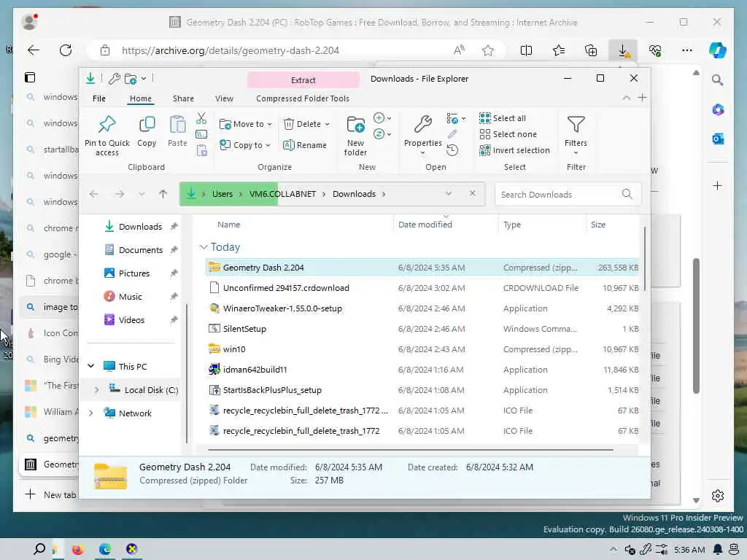Click the Users breadcrumb segment
Screen dimensions: 747x560
click(222, 194)
